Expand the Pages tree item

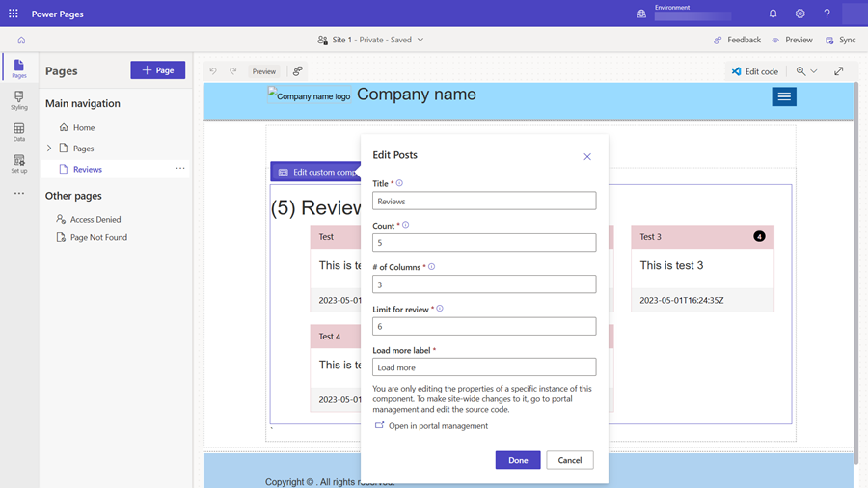point(49,149)
